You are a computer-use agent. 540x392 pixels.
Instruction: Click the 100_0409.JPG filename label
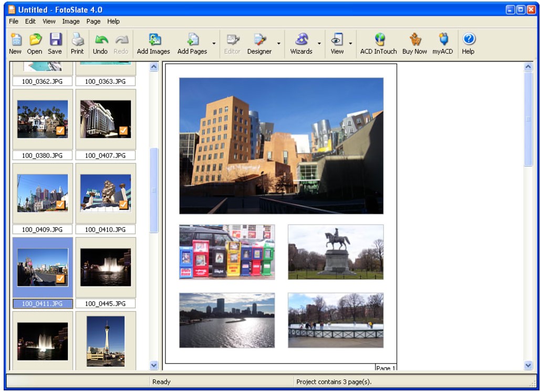point(43,230)
